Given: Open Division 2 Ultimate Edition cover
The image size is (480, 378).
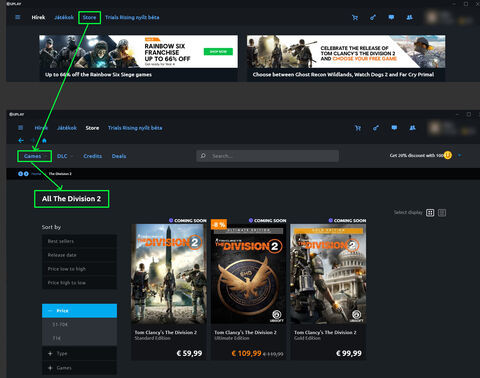Looking at the screenshot, I should (249, 274).
